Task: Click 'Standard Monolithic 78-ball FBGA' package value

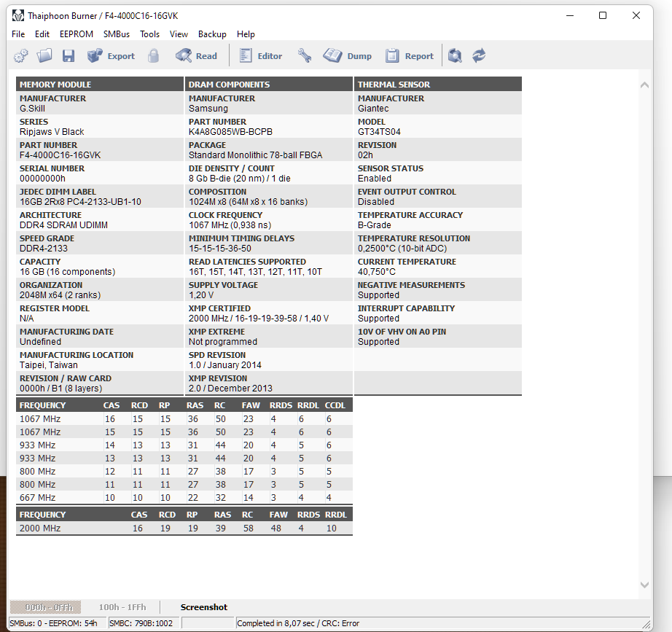Action: coord(255,155)
